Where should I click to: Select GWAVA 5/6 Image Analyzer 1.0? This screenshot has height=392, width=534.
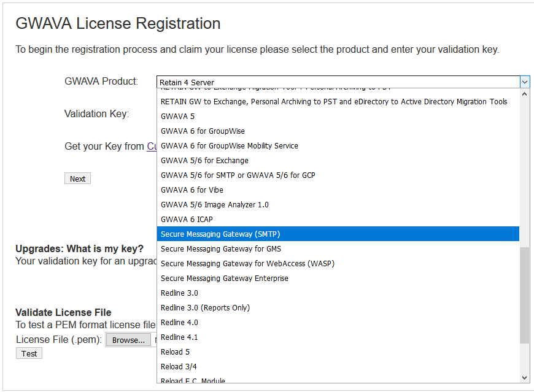coord(214,205)
